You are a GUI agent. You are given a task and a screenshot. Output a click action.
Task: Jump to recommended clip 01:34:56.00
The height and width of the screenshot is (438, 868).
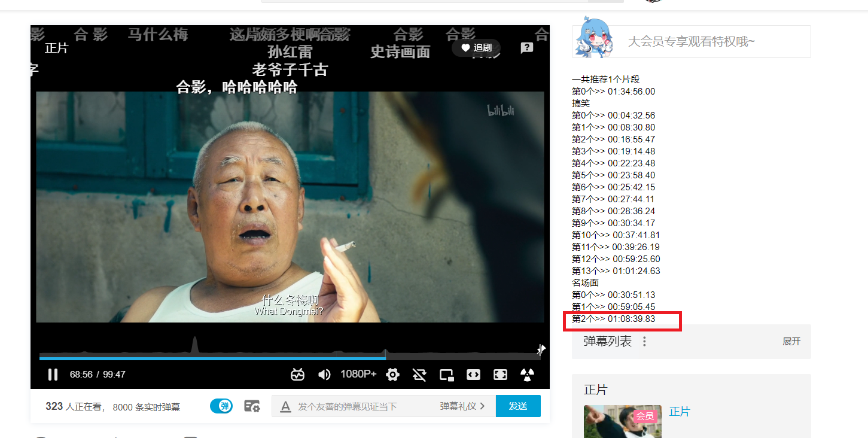point(613,92)
